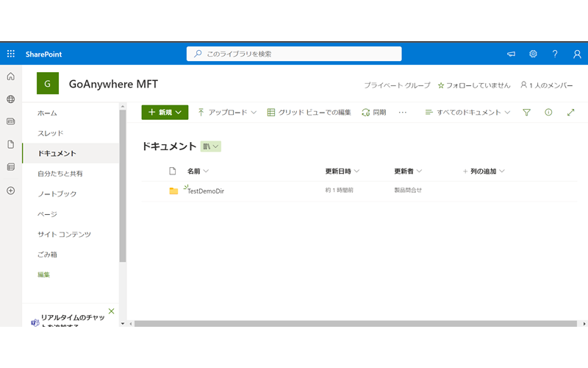This screenshot has width=588, height=368.
Task: Open My Lists icon in left rail
Action: coord(11,167)
